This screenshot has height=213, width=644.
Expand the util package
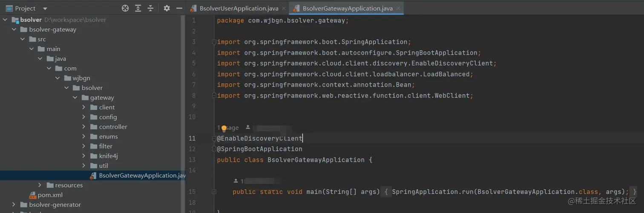coord(84,166)
